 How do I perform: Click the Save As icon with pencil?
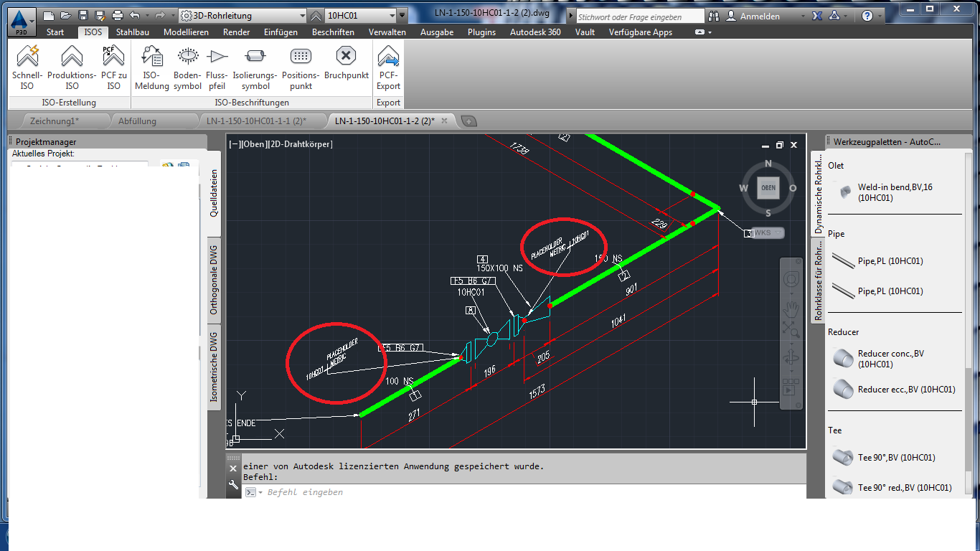click(100, 15)
